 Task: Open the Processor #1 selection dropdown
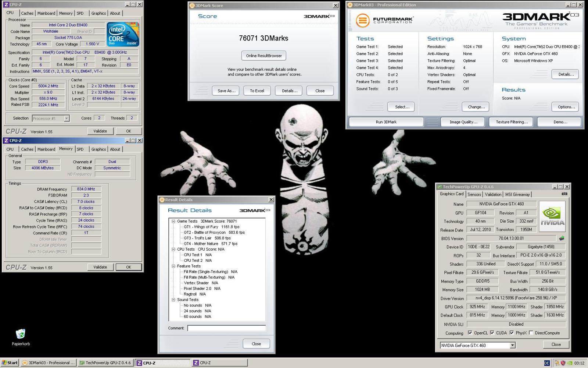click(x=67, y=118)
